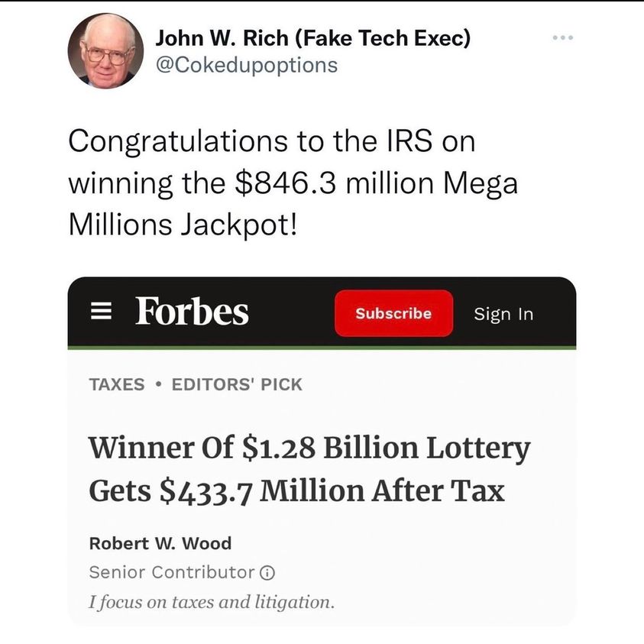The width and height of the screenshot is (644, 644).
Task: Click the Senior Contributor info icon
Action: click(x=268, y=572)
